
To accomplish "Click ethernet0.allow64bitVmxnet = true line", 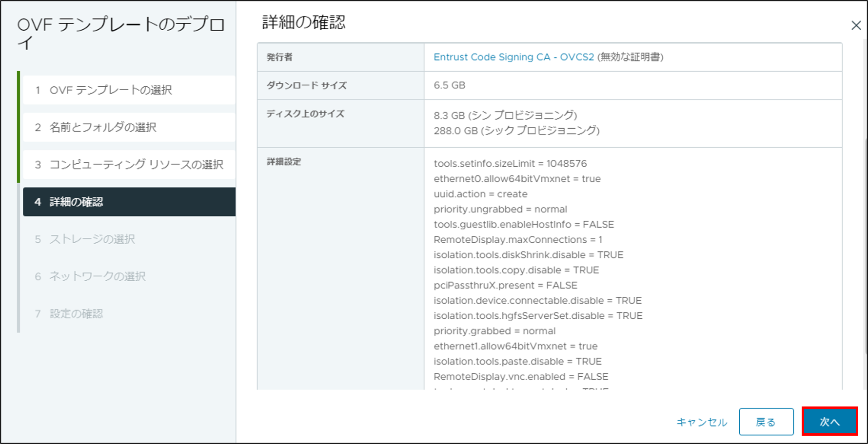I will tap(517, 178).
